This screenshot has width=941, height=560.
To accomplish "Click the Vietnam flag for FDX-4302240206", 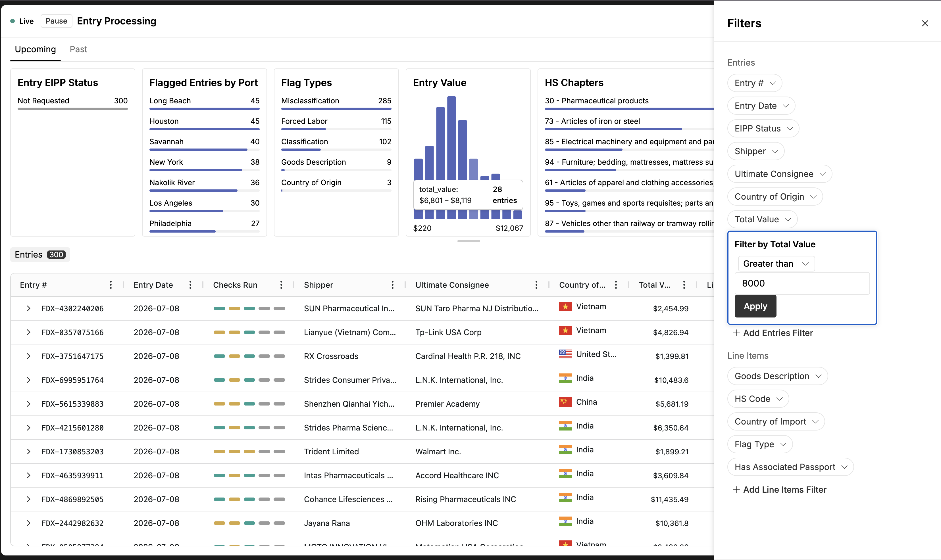I will coord(565,306).
